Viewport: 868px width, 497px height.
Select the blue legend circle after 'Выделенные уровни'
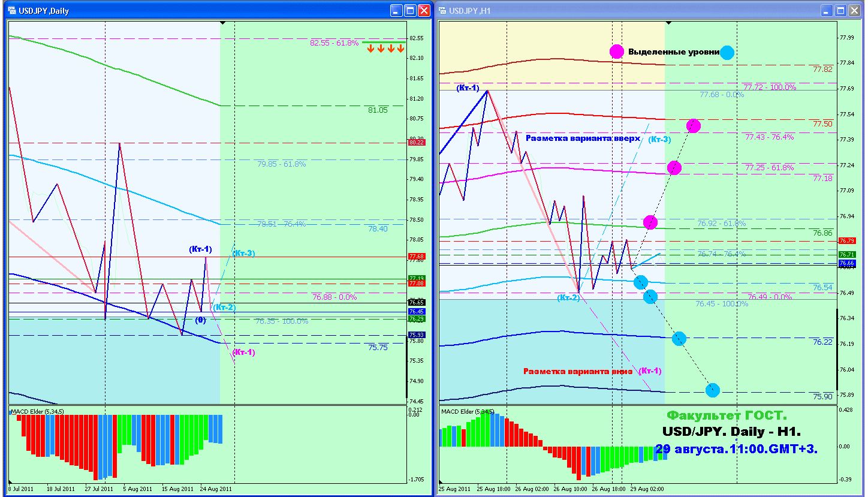727,52
